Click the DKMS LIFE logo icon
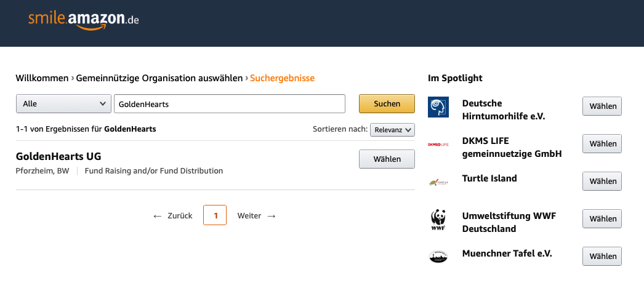Image resolution: width=644 pixels, height=299 pixels. [438, 145]
